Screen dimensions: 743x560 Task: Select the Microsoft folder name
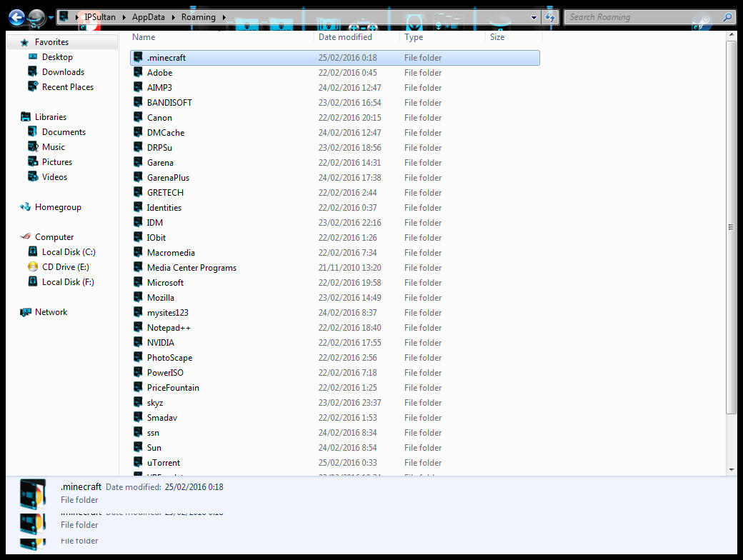coord(165,283)
